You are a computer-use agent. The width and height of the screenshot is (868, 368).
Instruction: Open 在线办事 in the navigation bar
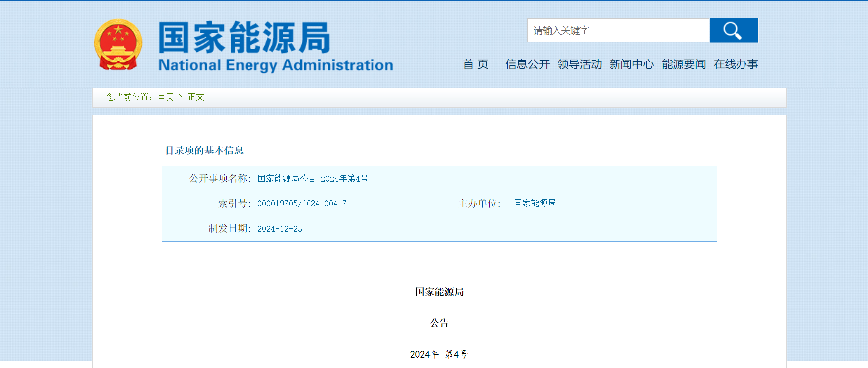736,64
